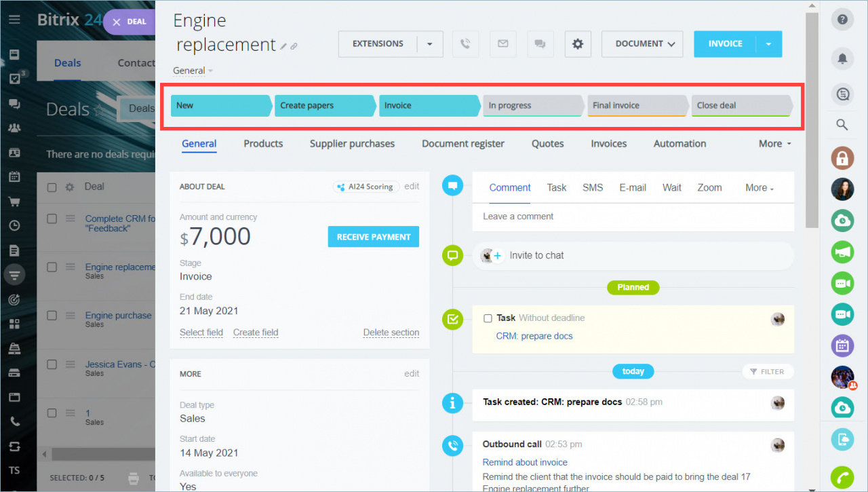This screenshot has width=868, height=492.
Task: Expand the INVOICE button dropdown arrow
Action: 768,44
